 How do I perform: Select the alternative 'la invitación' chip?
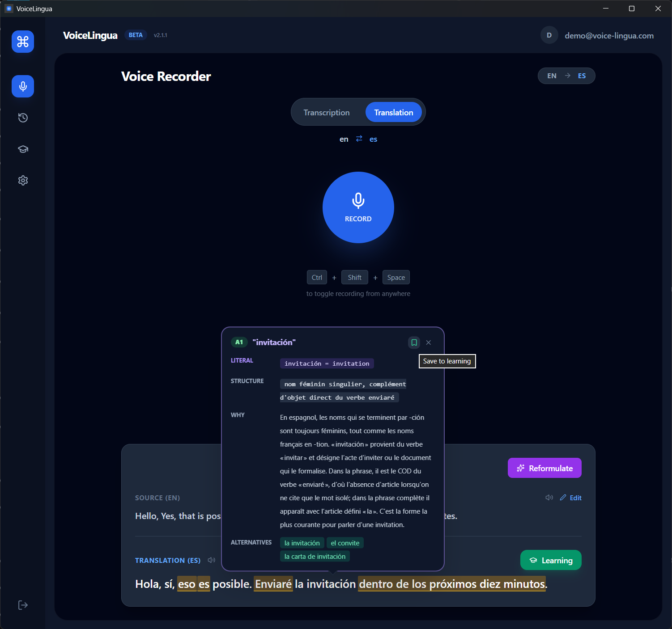pyautogui.click(x=302, y=543)
